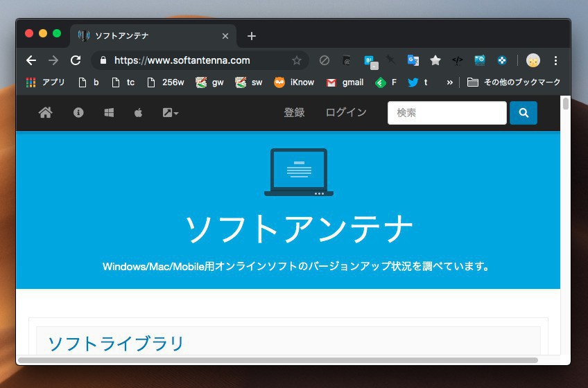
Task: Click the white star extension icon
Action: (435, 60)
